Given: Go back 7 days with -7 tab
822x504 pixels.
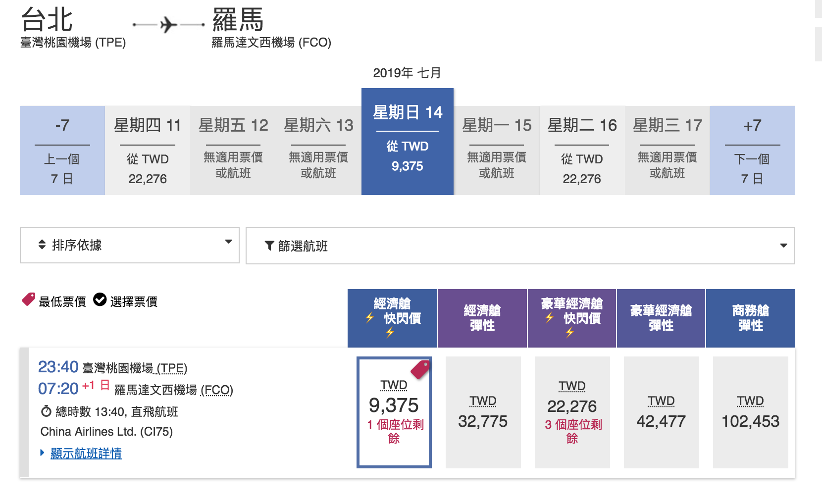Looking at the screenshot, I should click(62, 151).
